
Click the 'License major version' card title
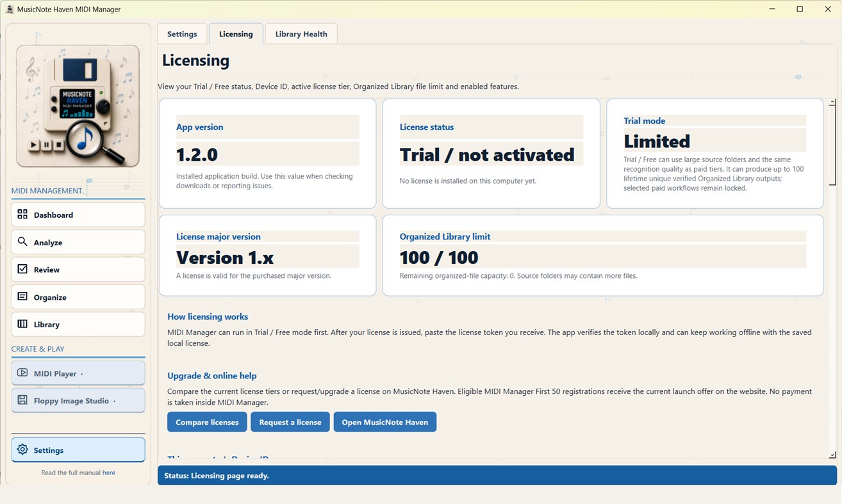pyautogui.click(x=219, y=236)
